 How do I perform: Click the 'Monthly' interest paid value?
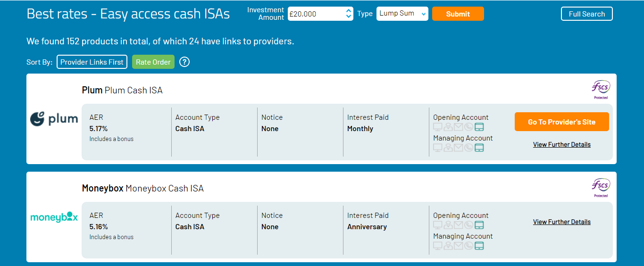coord(360,129)
